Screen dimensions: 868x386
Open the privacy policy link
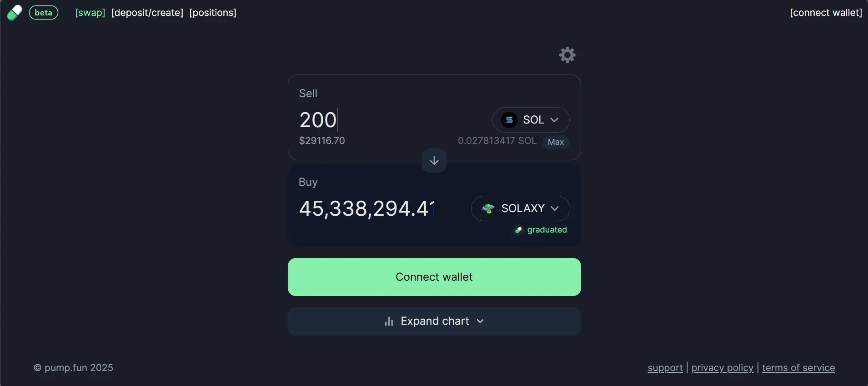tap(722, 368)
